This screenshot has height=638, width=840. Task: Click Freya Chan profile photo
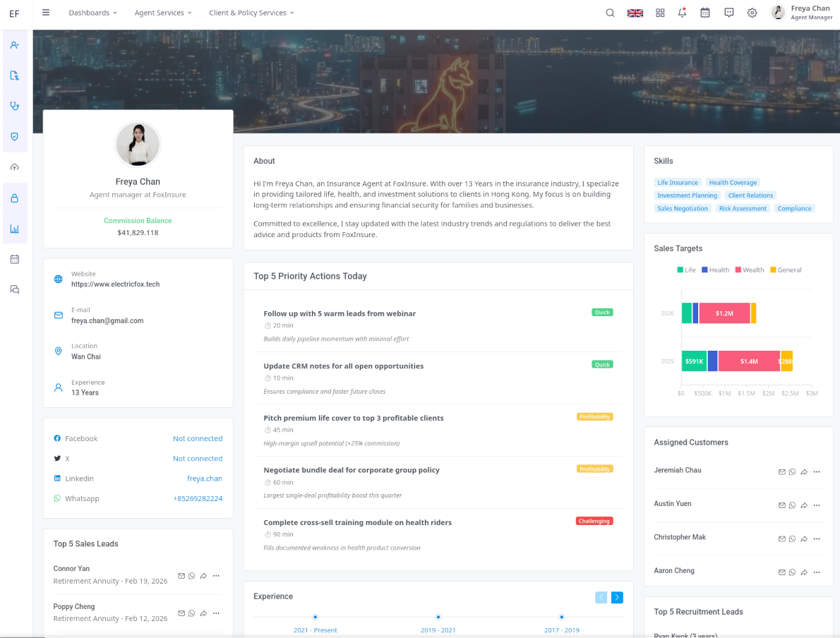138,145
